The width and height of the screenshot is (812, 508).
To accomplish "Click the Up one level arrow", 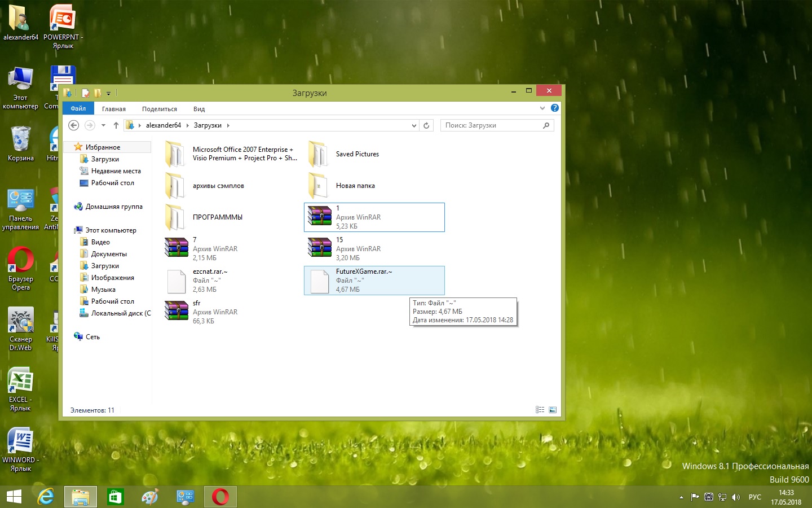I will point(116,125).
